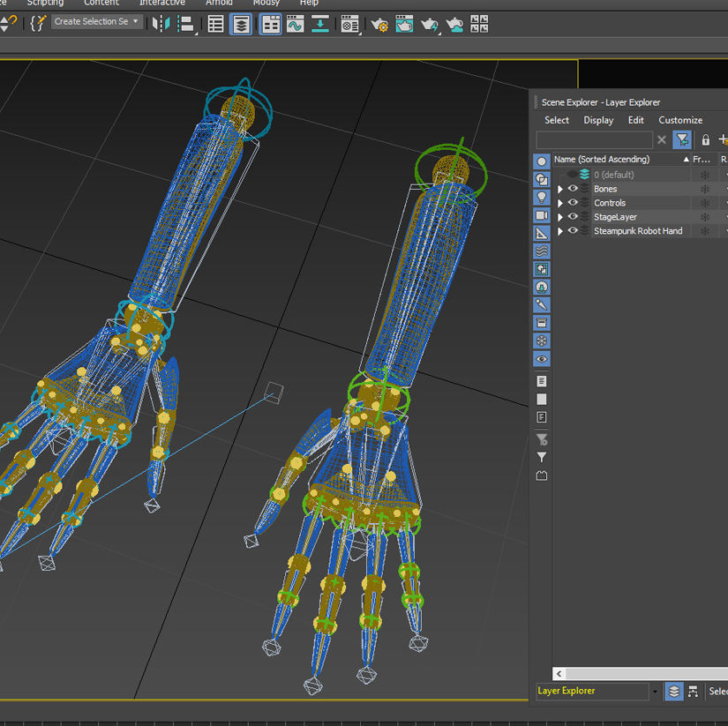Open the Arnold menu
The width and height of the screenshot is (728, 726).
click(x=219, y=3)
